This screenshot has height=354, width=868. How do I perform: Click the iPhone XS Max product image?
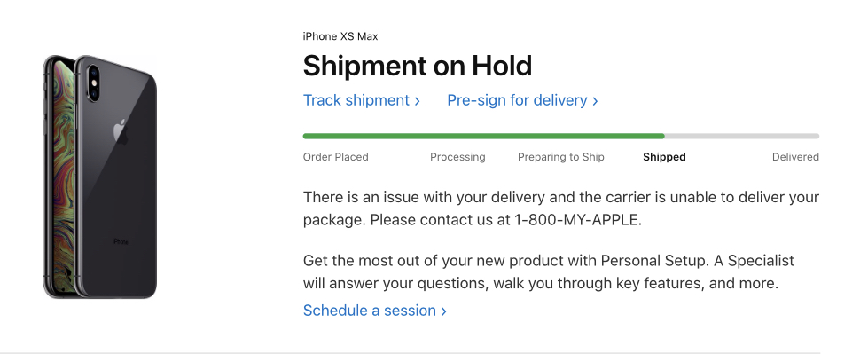tap(100, 177)
